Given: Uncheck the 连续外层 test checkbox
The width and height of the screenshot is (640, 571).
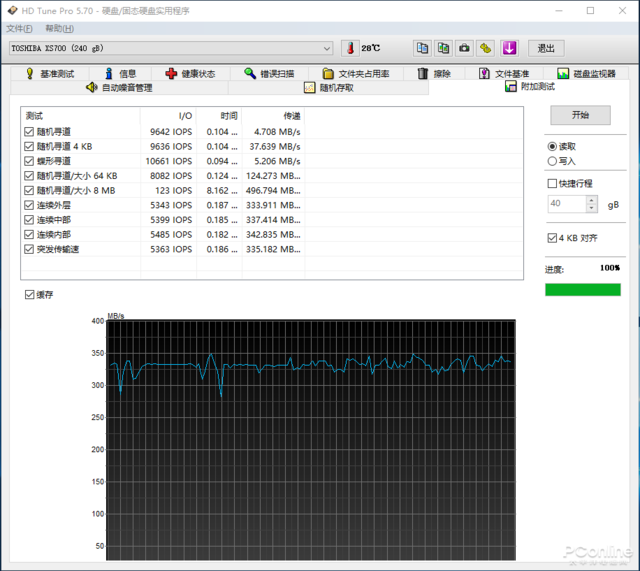Looking at the screenshot, I should click(x=29, y=205).
